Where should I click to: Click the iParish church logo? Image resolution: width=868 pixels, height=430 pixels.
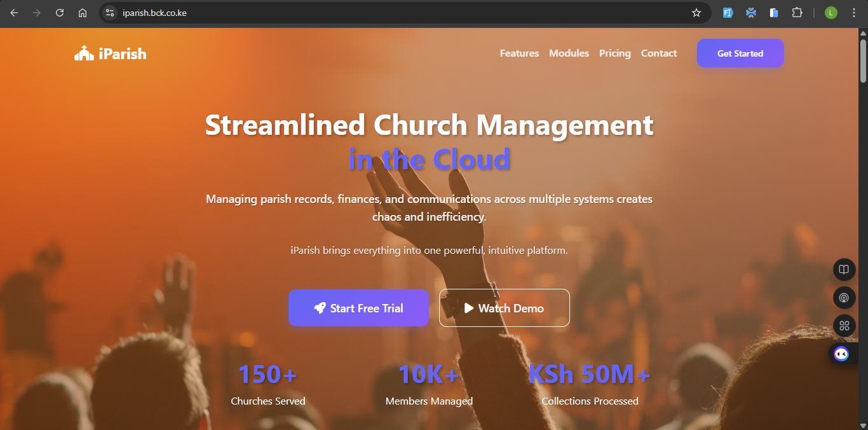pyautogui.click(x=84, y=53)
